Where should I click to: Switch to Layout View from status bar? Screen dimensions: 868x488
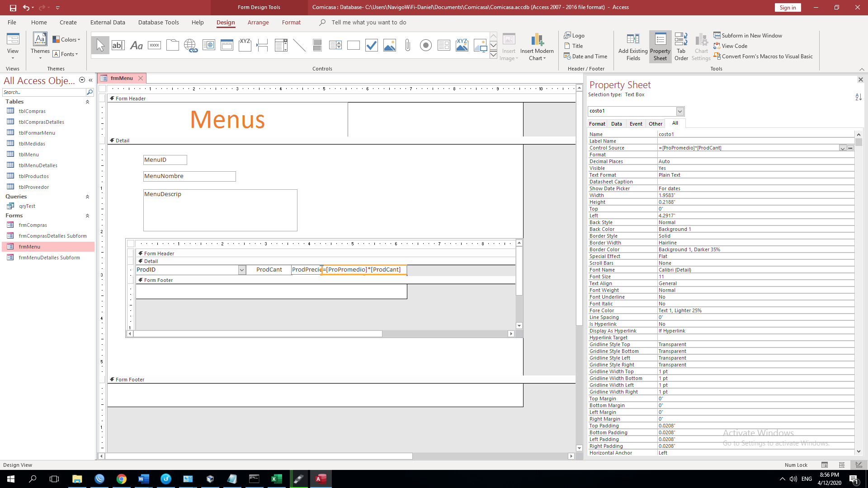click(842, 465)
